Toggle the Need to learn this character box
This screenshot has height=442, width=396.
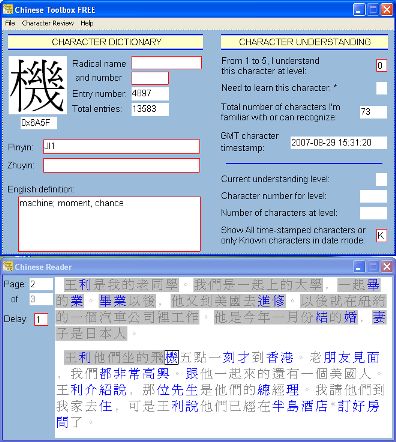381,88
